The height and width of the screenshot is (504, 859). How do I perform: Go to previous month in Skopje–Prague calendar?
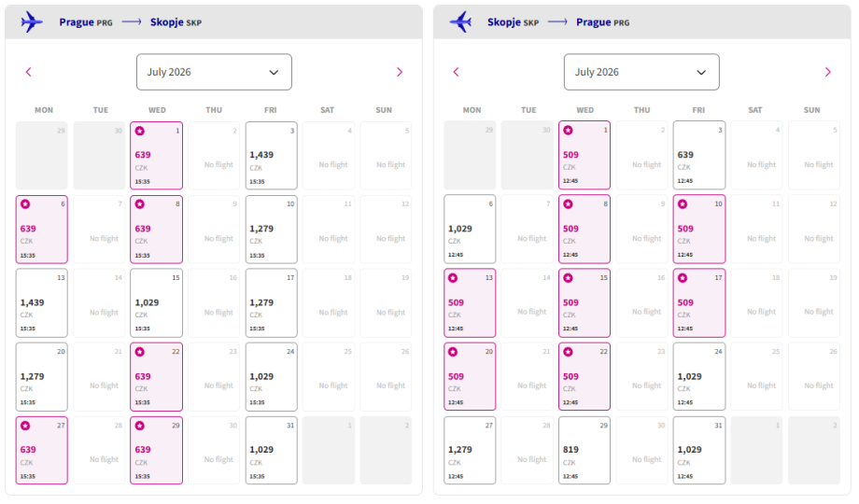click(457, 72)
